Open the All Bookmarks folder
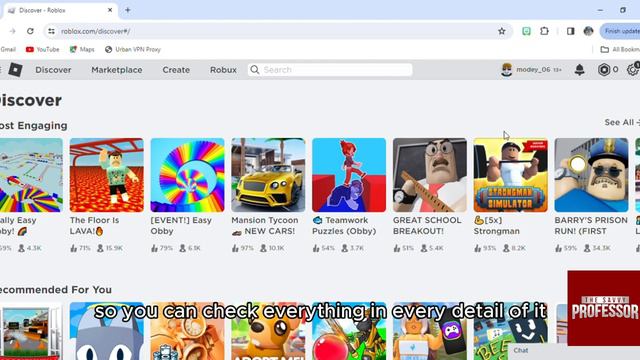The image size is (640, 360). pos(620,49)
